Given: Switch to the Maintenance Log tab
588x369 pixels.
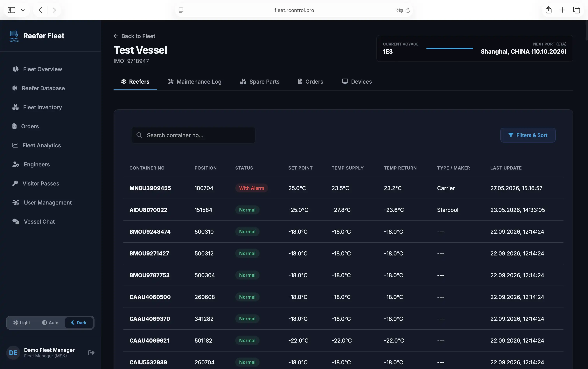Looking at the screenshot, I should coord(194,81).
